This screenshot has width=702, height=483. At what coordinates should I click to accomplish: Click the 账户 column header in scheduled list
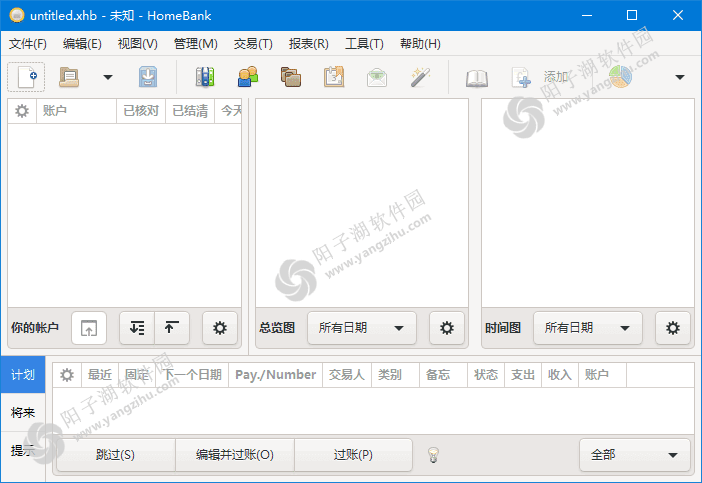[x=602, y=375]
